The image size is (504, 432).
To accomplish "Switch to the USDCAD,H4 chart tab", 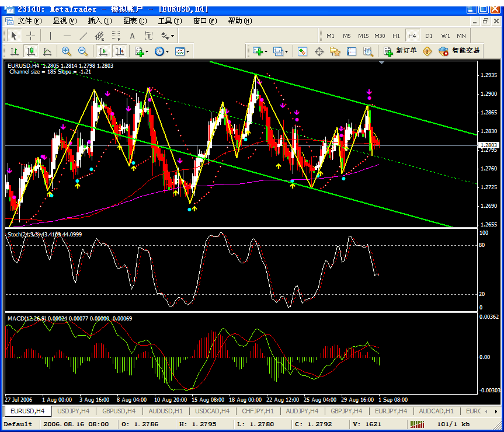I will pyautogui.click(x=212, y=411).
